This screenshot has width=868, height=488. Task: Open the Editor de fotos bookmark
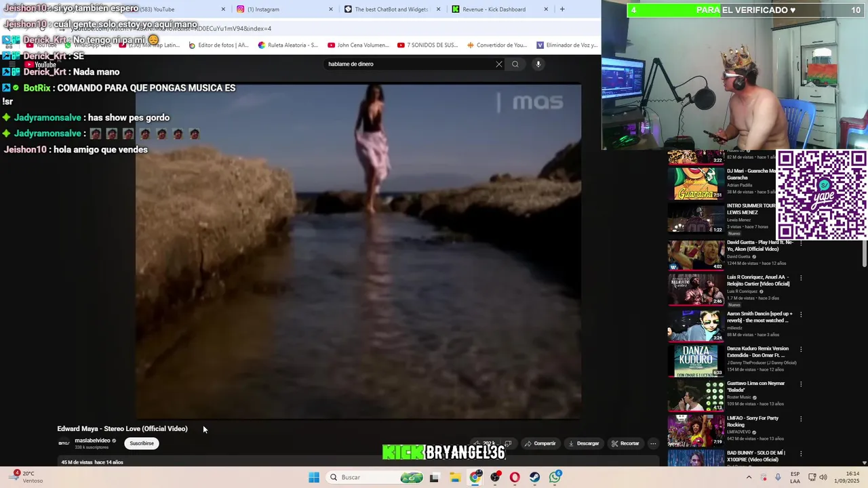[x=219, y=45]
